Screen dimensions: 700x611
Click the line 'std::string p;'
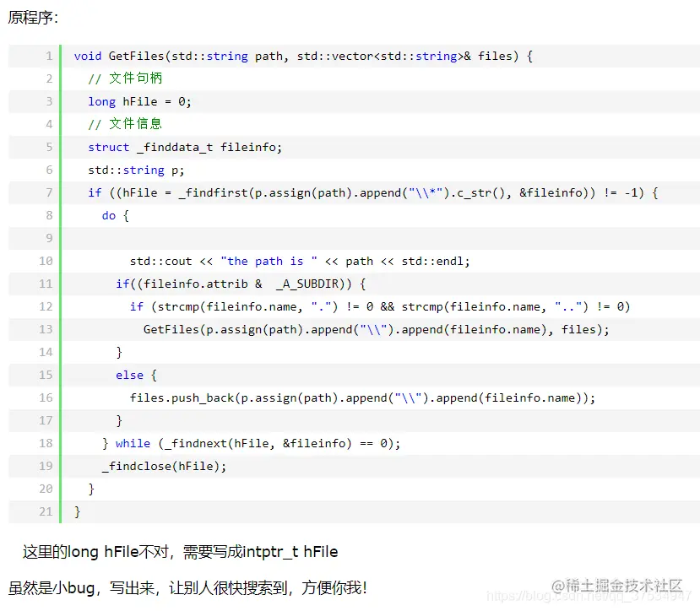pyautogui.click(x=136, y=170)
